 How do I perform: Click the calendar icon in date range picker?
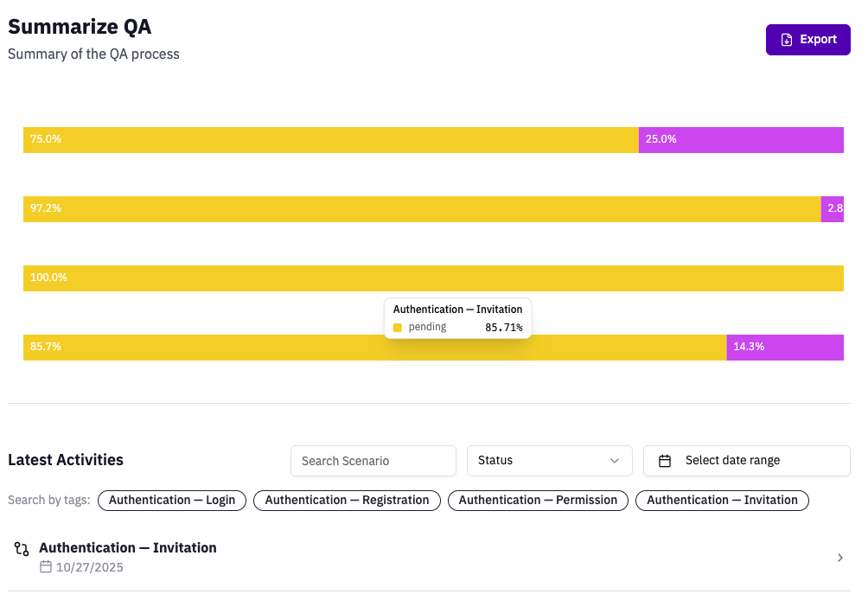665,461
